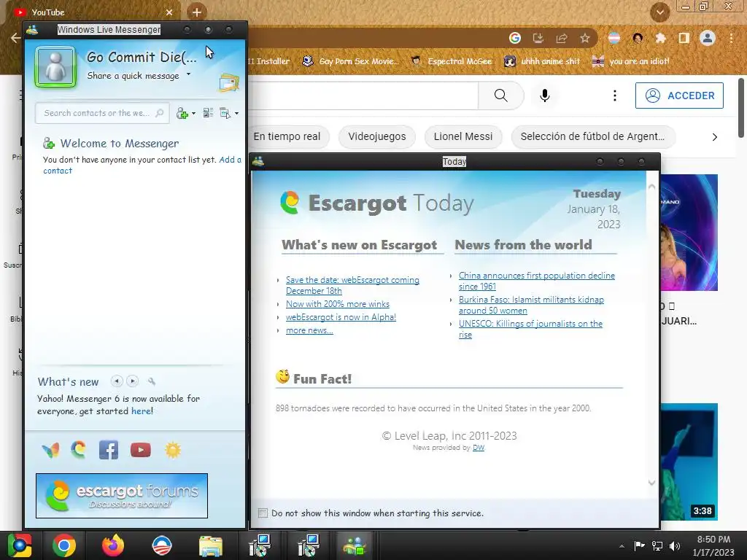This screenshot has height=560, width=747.
Task: Show more YouTube category chips arrow
Action: point(714,137)
